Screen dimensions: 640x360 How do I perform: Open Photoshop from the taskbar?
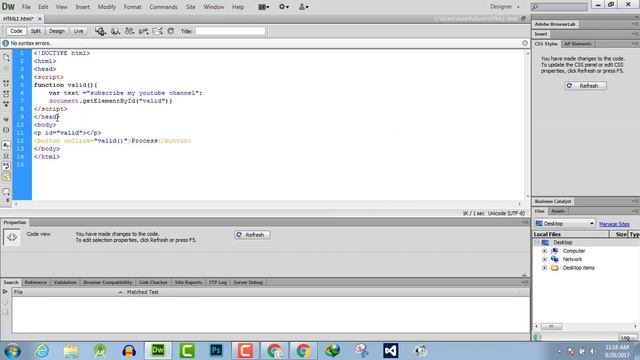click(x=216, y=351)
